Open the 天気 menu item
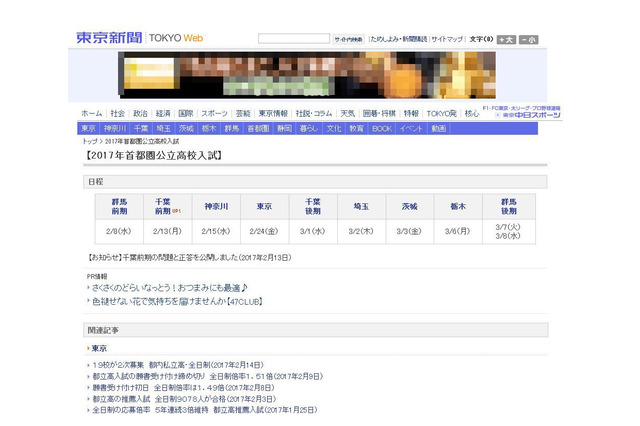This screenshot has height=426, width=640. click(348, 113)
